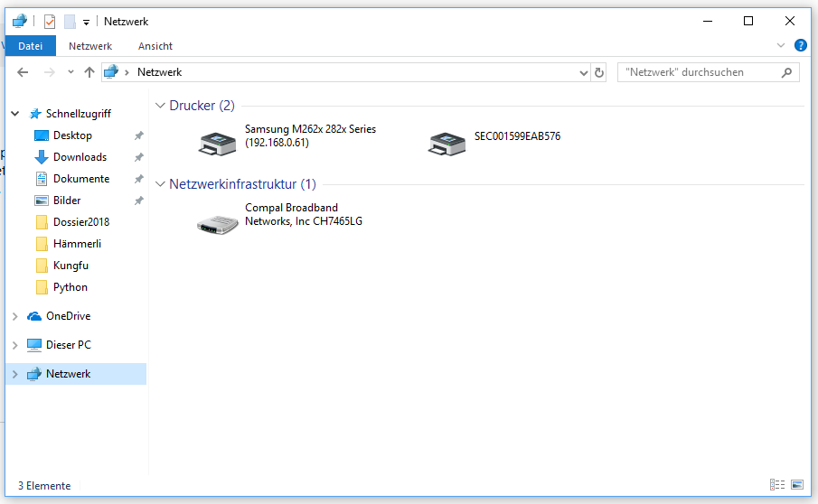Image resolution: width=818 pixels, height=504 pixels.
Task: Open the address bar history dropdown
Action: (584, 72)
